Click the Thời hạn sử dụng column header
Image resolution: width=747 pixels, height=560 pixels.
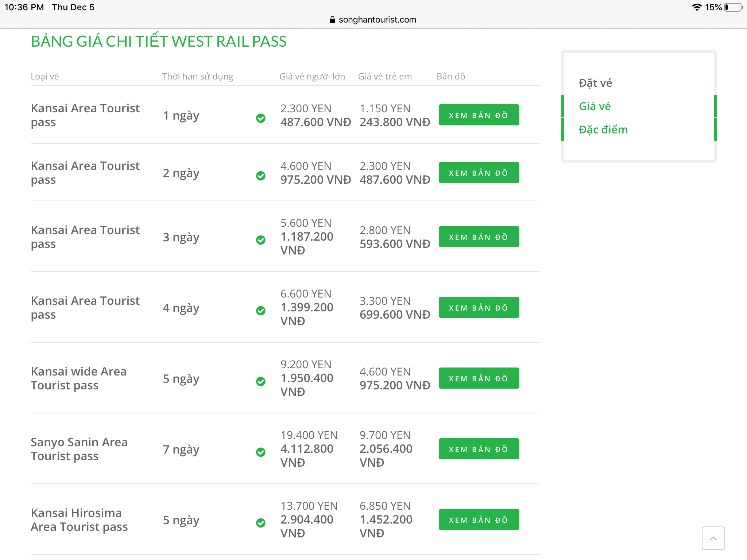pyautogui.click(x=198, y=77)
